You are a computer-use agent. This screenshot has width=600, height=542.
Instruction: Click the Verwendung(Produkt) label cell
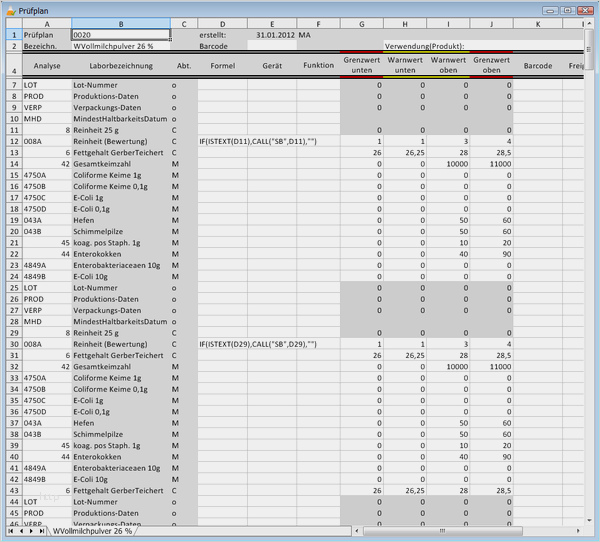coord(424,46)
